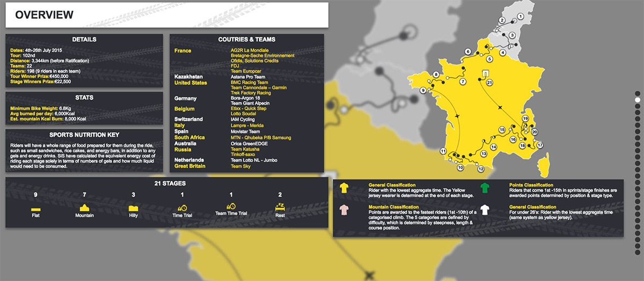Select the France country label
This screenshot has width=644, height=281.
(x=182, y=51)
